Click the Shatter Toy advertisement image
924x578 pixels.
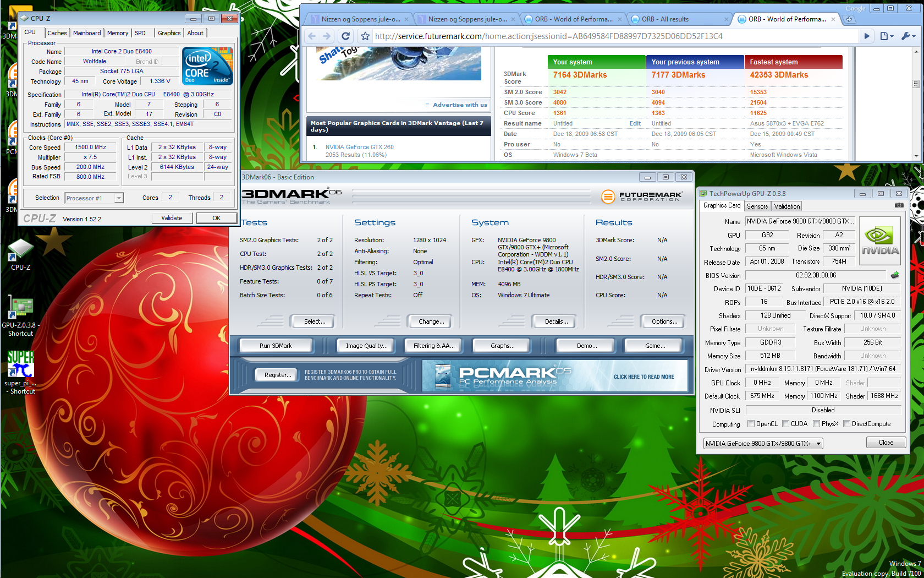click(x=400, y=63)
